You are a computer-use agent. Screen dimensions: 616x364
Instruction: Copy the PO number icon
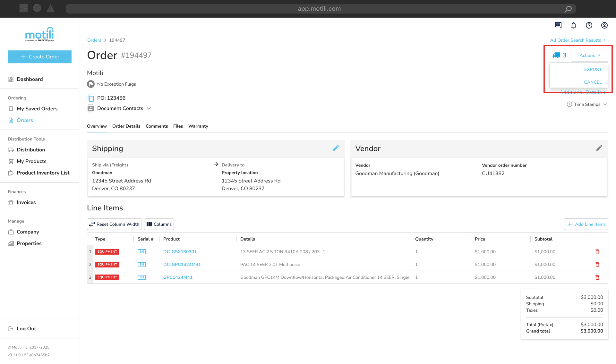(x=91, y=98)
